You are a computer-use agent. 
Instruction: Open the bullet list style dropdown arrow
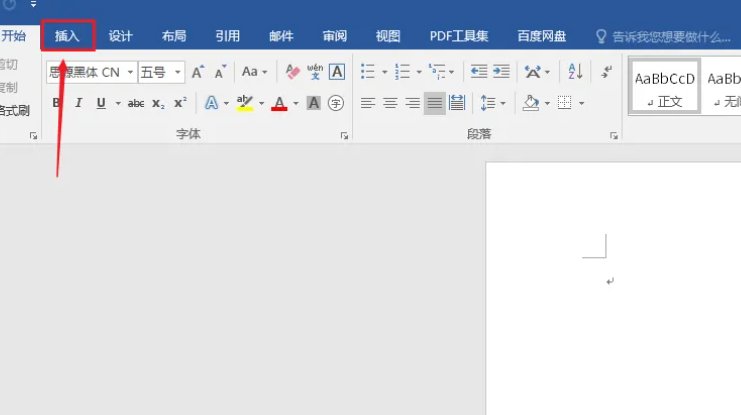(x=384, y=72)
